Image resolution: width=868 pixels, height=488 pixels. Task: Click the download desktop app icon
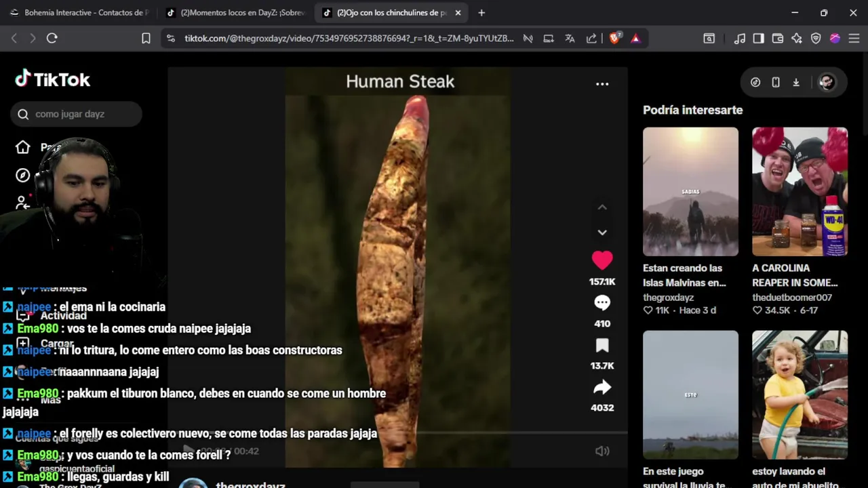coord(796,82)
